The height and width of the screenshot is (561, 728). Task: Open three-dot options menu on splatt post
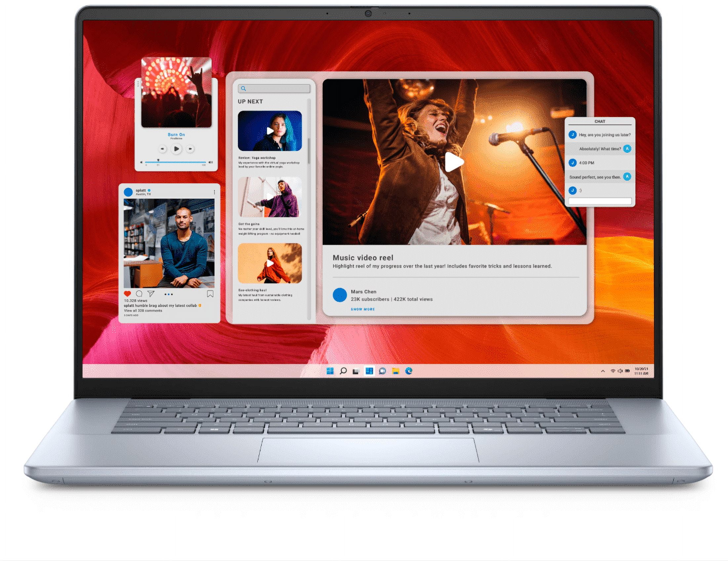[214, 192]
